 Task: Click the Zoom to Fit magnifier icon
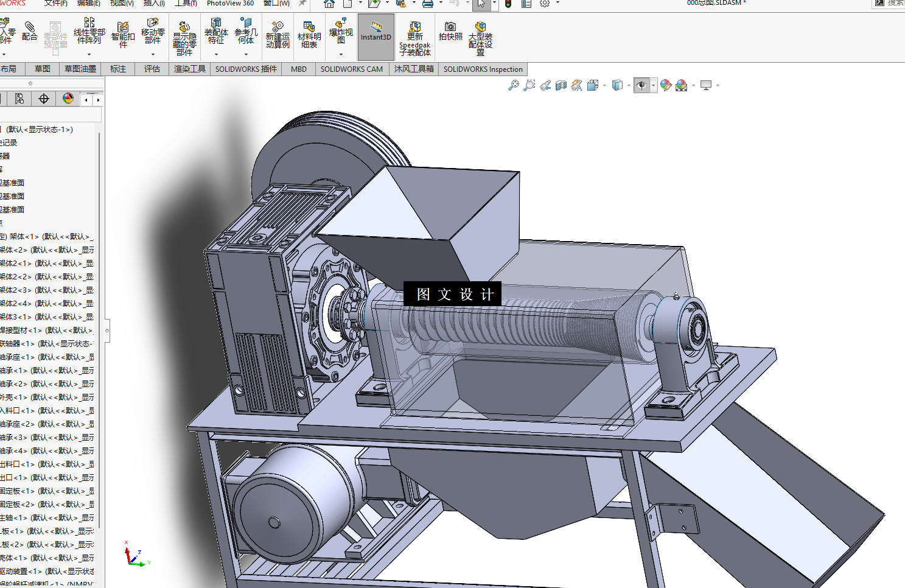pos(514,85)
